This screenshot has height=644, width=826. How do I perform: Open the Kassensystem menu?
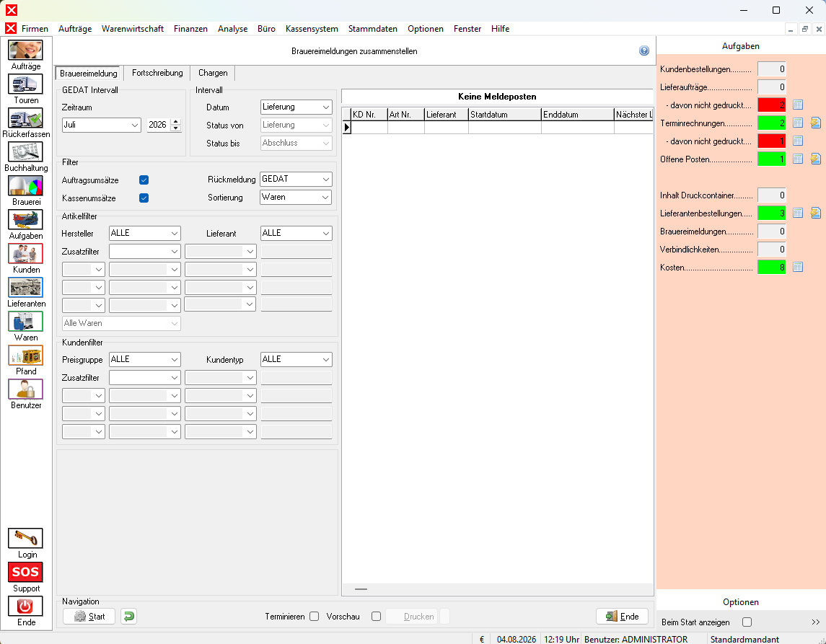[312, 28]
